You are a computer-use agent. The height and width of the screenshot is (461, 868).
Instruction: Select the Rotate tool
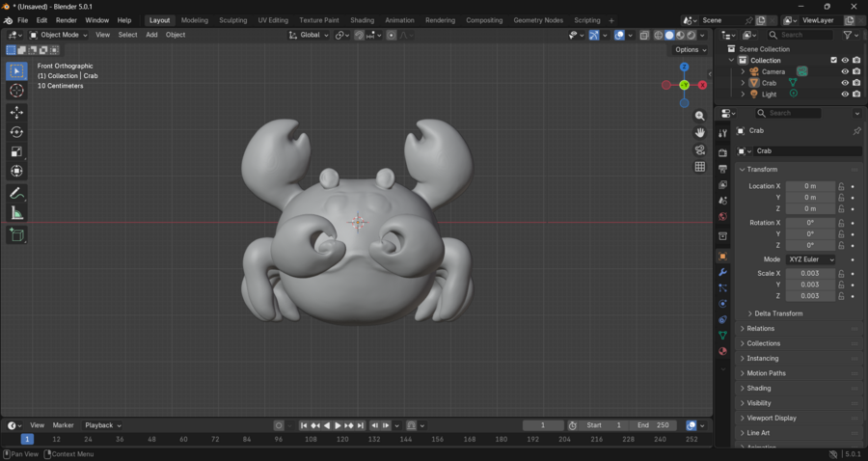[16, 132]
